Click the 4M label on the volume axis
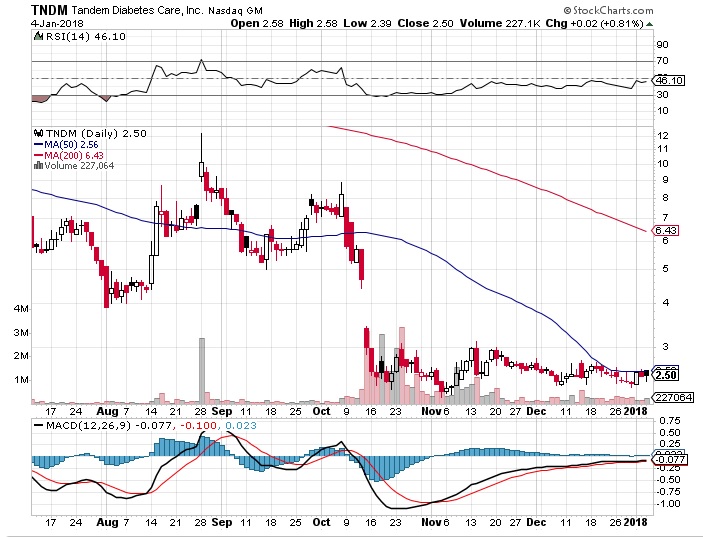 (22, 309)
